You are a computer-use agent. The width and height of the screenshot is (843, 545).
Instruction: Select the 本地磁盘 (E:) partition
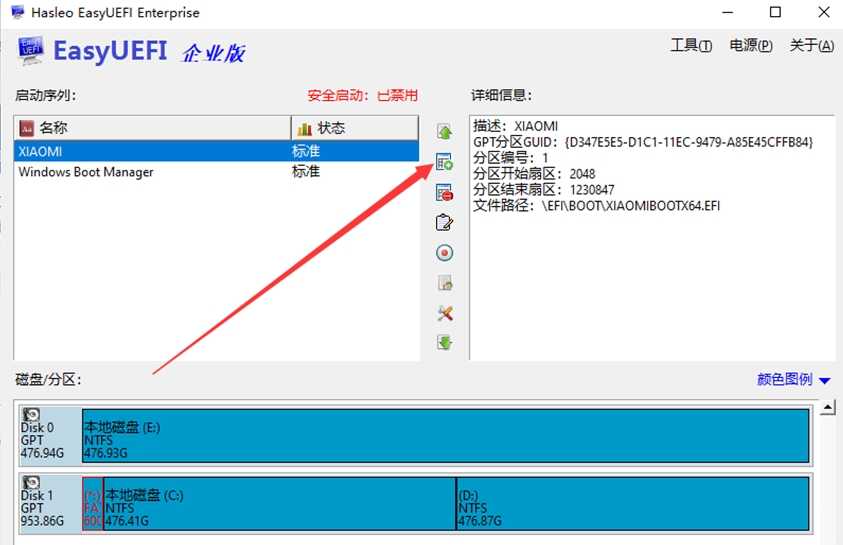click(x=446, y=435)
